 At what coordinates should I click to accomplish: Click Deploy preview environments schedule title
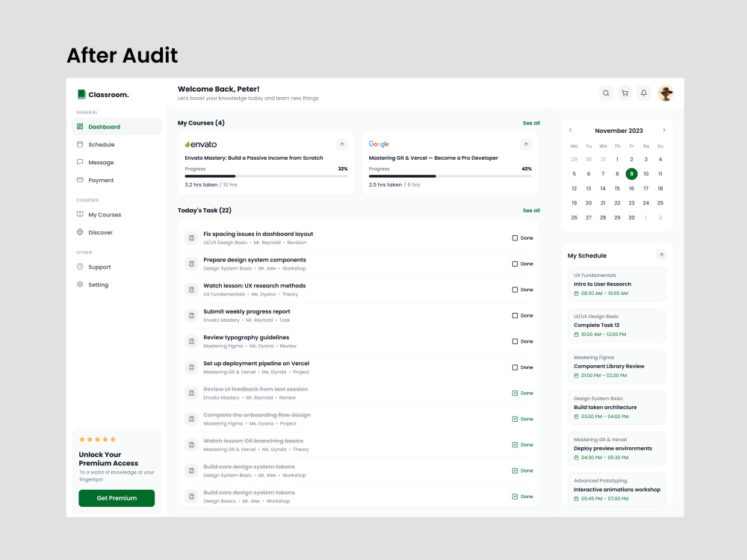coord(613,449)
